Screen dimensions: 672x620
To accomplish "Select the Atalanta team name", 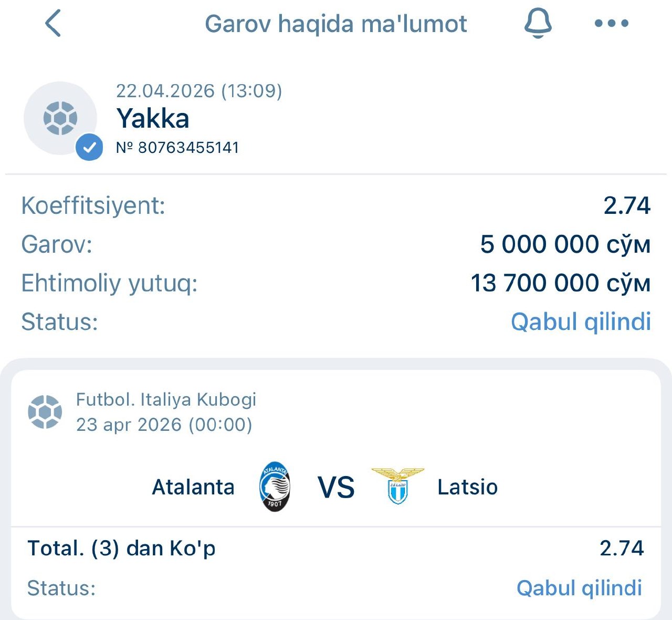I will coord(193,487).
